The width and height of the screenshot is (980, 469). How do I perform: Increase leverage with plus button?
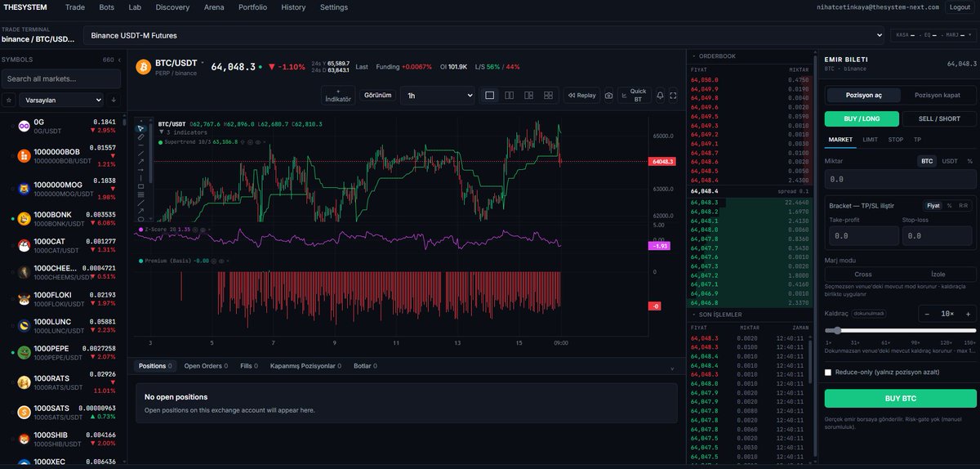coord(968,314)
